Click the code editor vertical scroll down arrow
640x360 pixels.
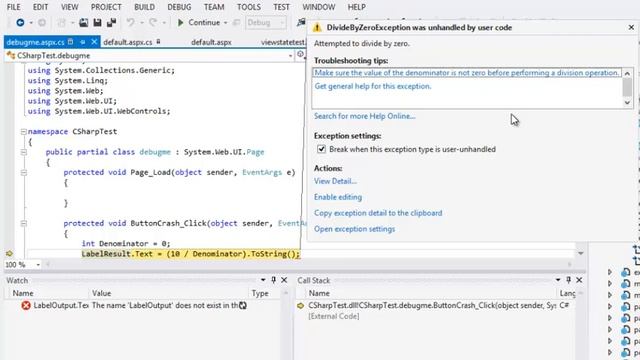581,254
